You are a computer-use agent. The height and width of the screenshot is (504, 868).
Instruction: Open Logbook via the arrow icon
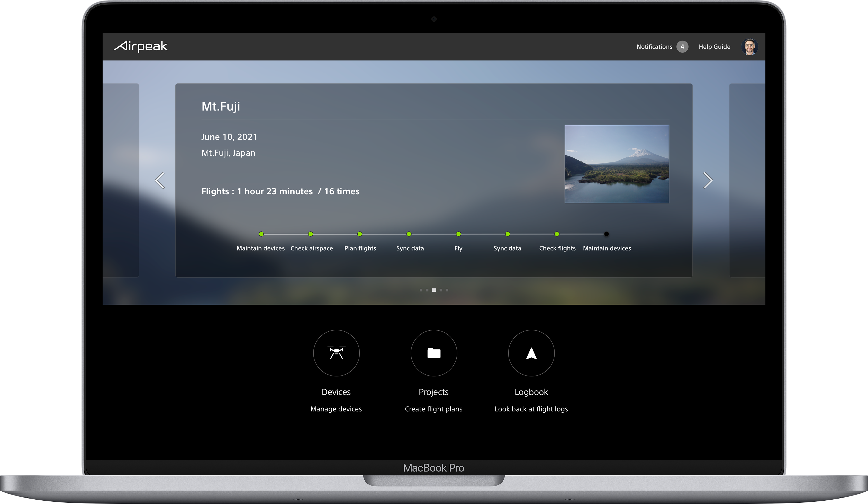(x=531, y=353)
